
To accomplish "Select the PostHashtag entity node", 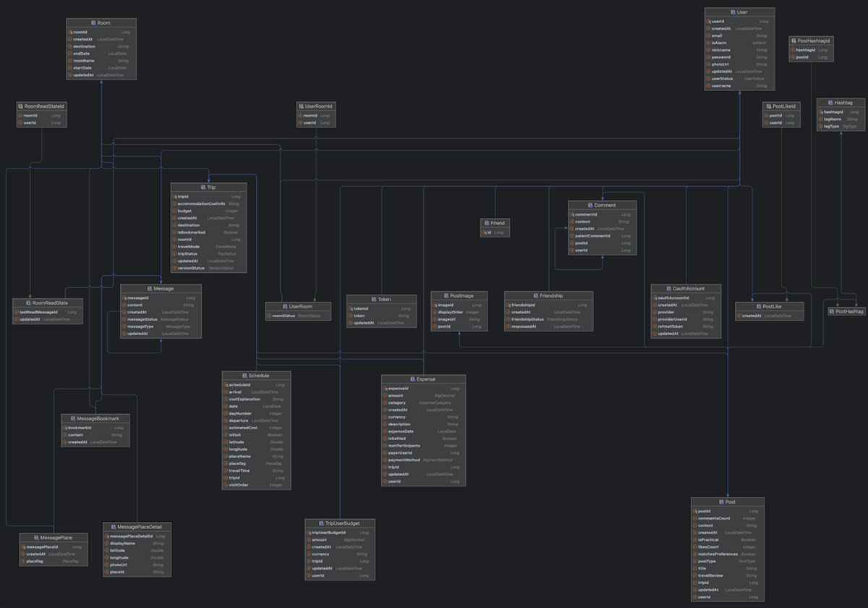I will [x=846, y=311].
